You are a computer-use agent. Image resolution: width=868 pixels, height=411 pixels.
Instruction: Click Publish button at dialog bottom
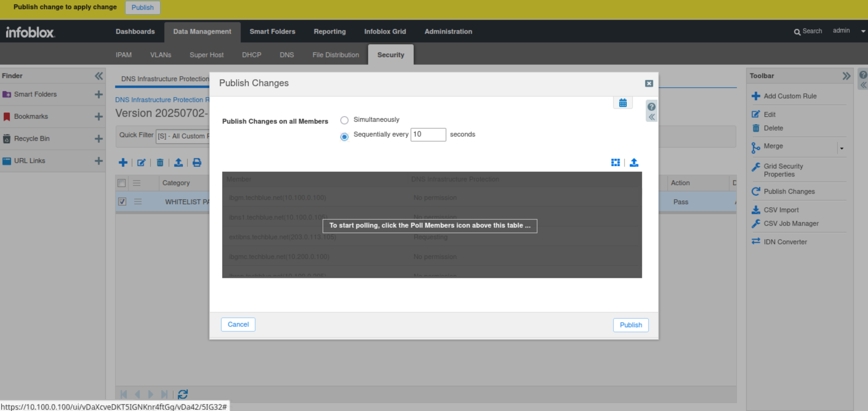pyautogui.click(x=631, y=325)
